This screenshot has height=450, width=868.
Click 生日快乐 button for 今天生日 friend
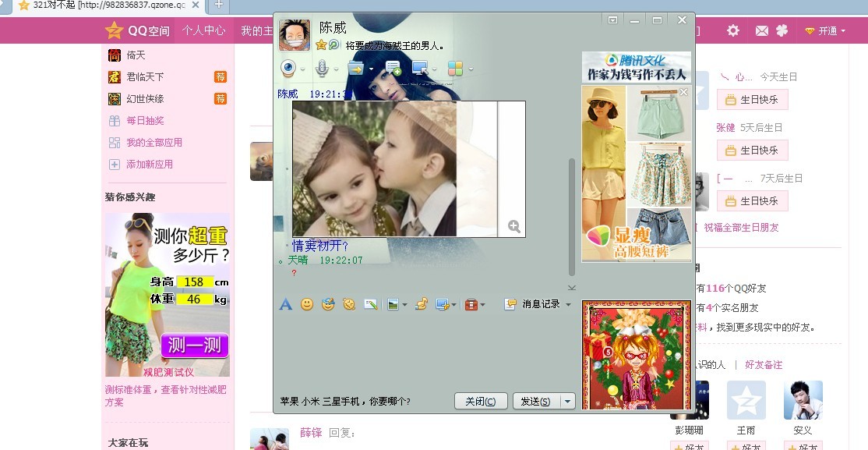(753, 100)
